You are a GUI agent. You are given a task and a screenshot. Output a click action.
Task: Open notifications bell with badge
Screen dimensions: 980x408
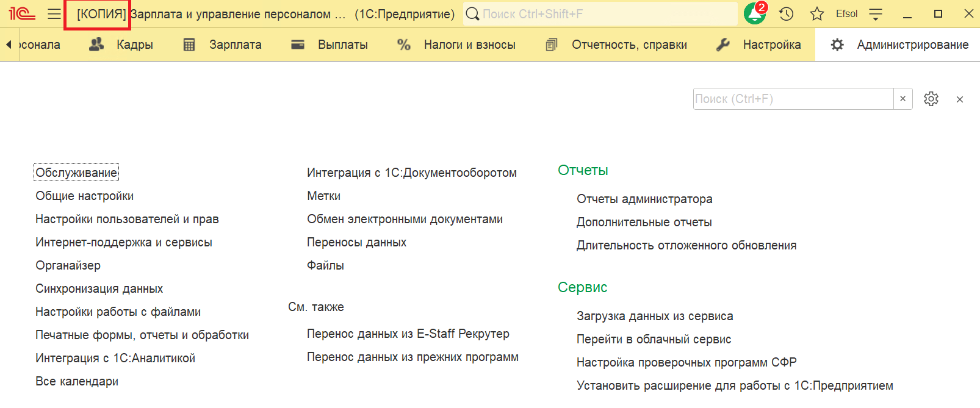click(x=755, y=13)
